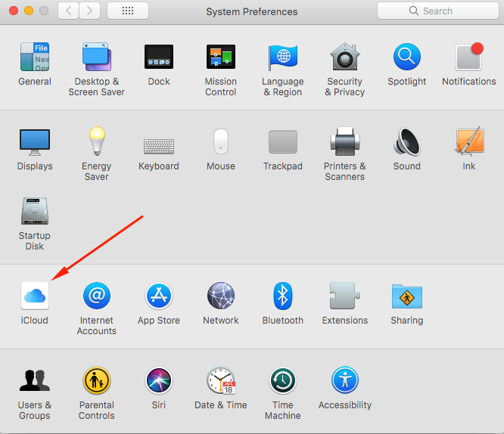The image size is (504, 434).
Task: Click into the Search field
Action: (438, 11)
